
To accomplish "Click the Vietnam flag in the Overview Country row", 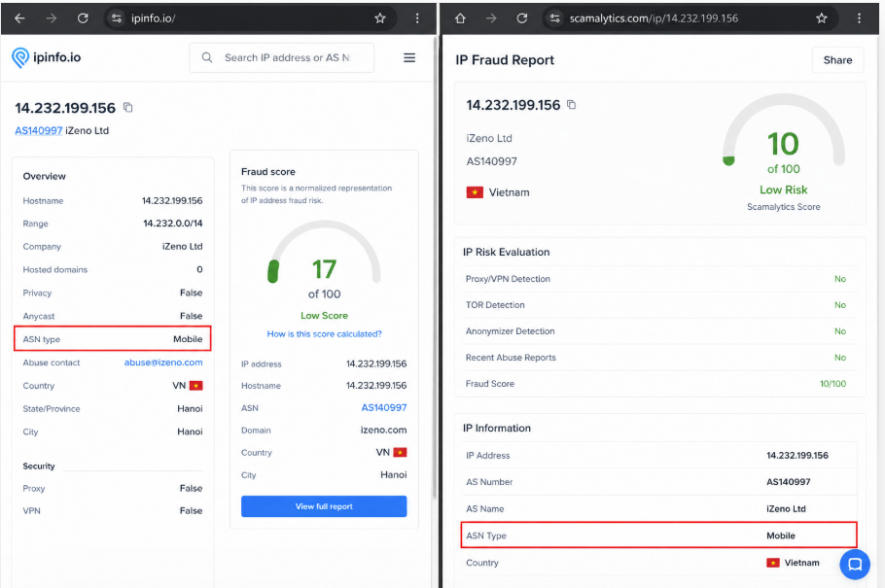I will 195,386.
